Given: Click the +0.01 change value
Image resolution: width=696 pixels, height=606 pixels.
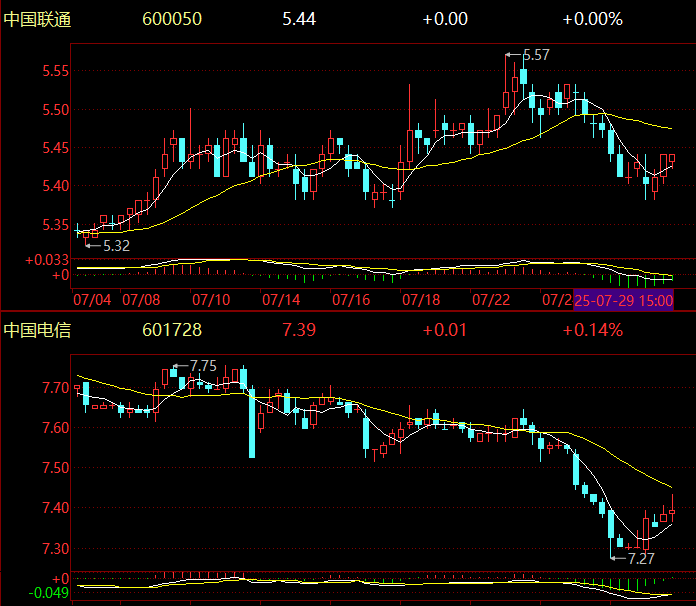Looking at the screenshot, I should tap(445, 330).
